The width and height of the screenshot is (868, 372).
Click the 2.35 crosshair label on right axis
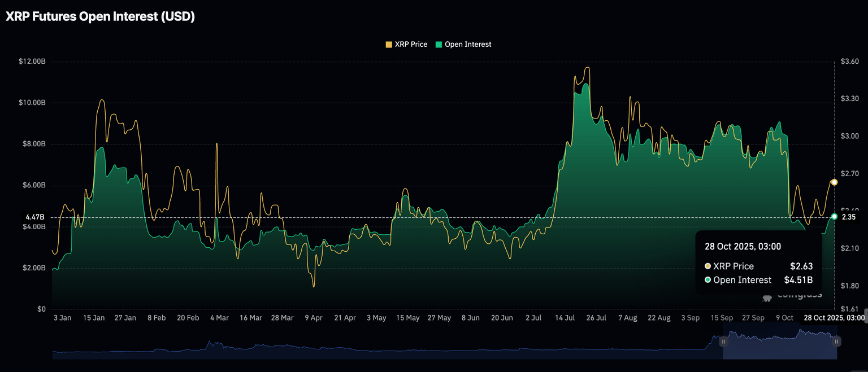pos(849,217)
